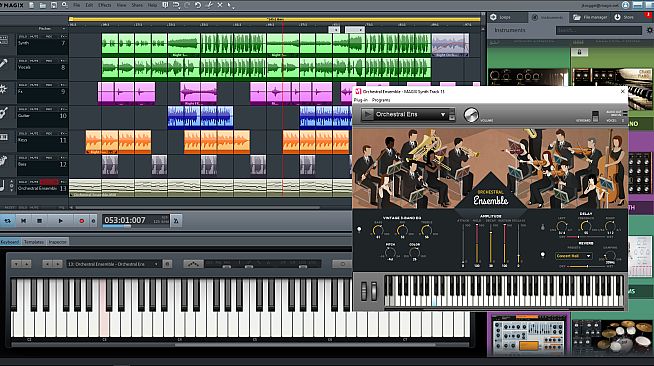Save the project with the disk icon

pyautogui.click(x=54, y=5)
